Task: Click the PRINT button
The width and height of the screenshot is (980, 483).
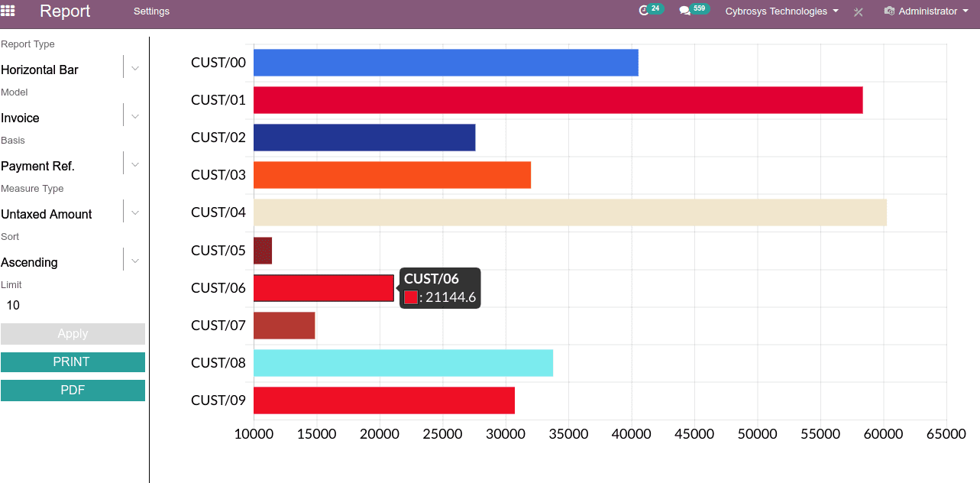Action: [73, 362]
